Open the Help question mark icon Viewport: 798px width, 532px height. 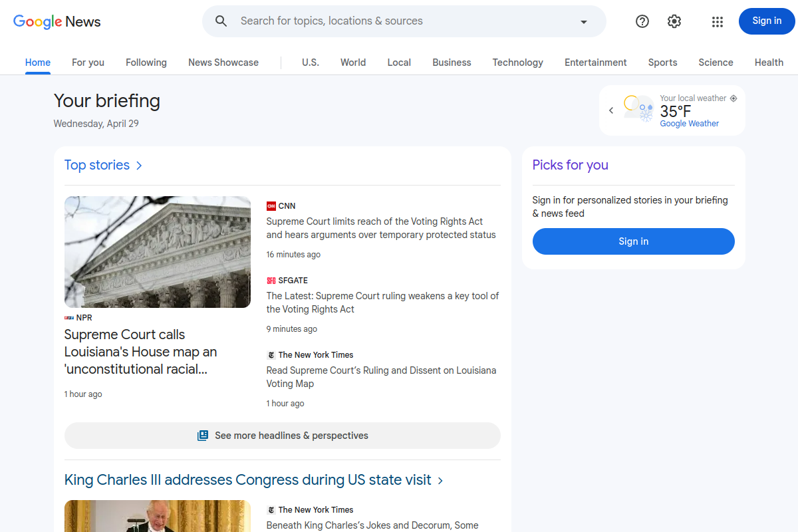click(642, 21)
